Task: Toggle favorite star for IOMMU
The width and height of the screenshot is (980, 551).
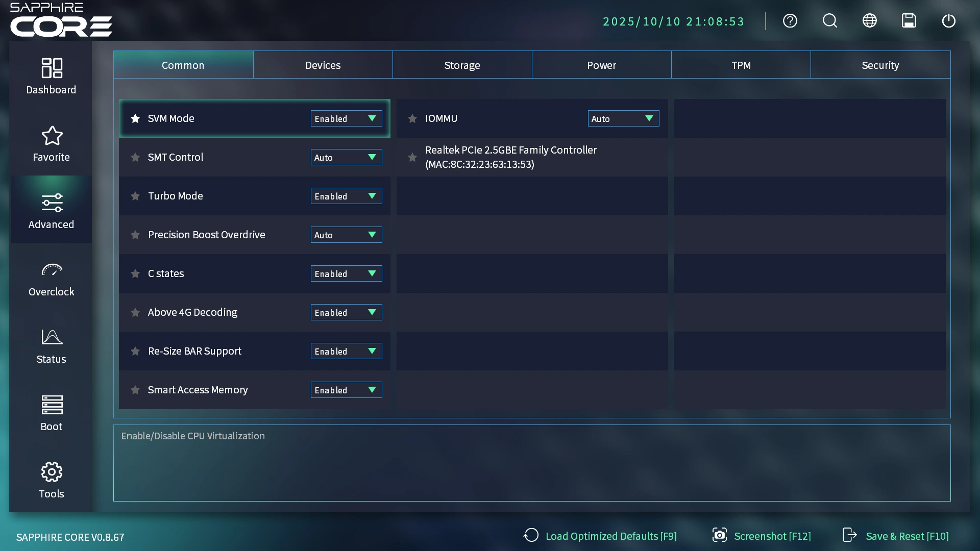Action: [412, 118]
